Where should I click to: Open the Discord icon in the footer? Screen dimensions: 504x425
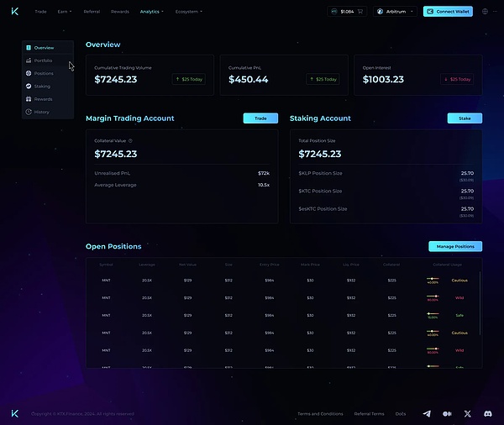[488, 413]
